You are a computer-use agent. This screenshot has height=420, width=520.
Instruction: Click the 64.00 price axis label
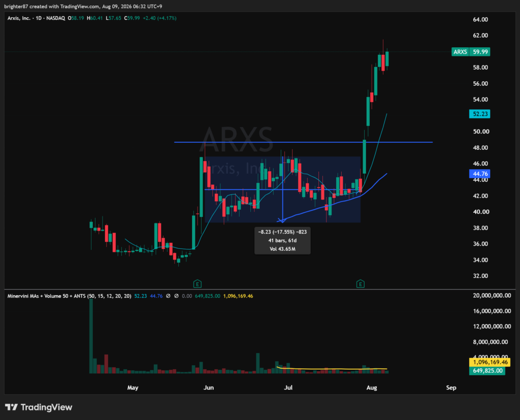tap(480, 20)
